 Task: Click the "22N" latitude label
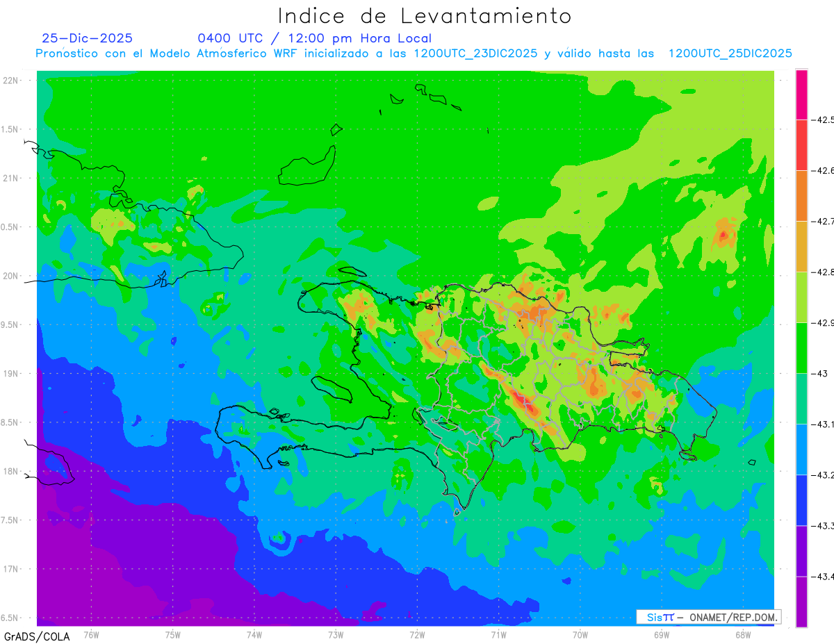coord(12,80)
